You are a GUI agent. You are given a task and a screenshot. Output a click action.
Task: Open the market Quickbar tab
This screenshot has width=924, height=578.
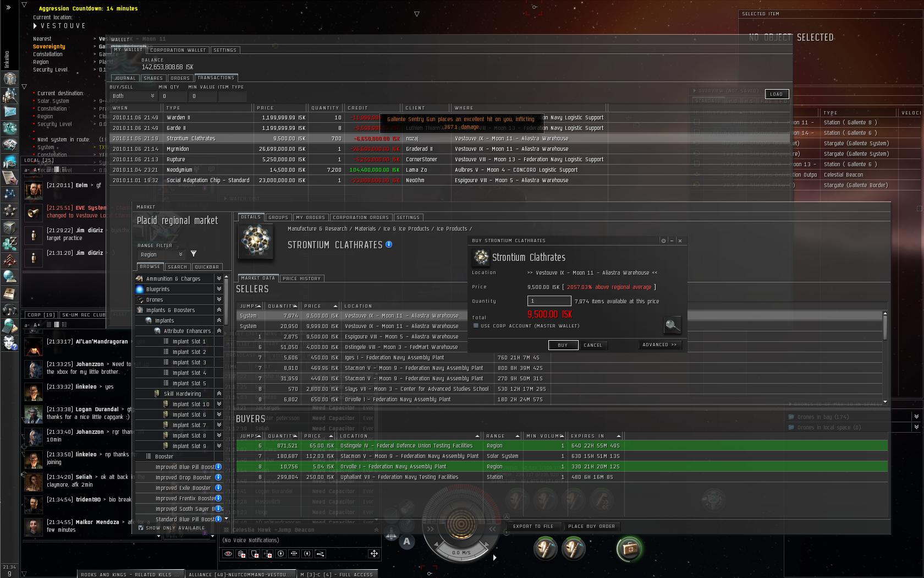point(207,267)
